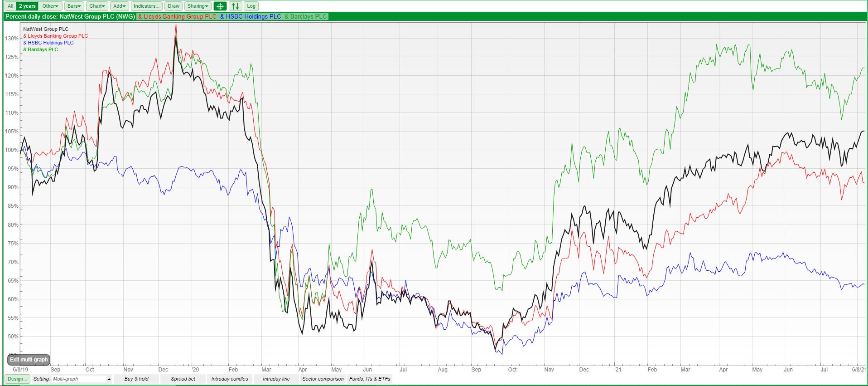Click Exit multi-graph button
This screenshot has width=868, height=386.
[29, 360]
